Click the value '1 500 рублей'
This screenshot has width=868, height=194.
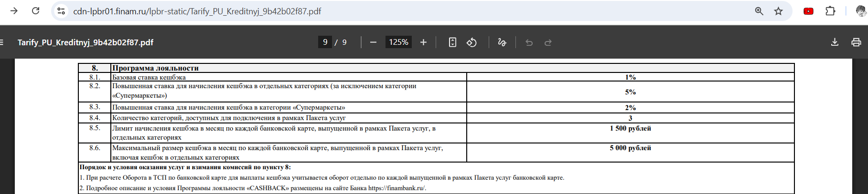pos(630,128)
